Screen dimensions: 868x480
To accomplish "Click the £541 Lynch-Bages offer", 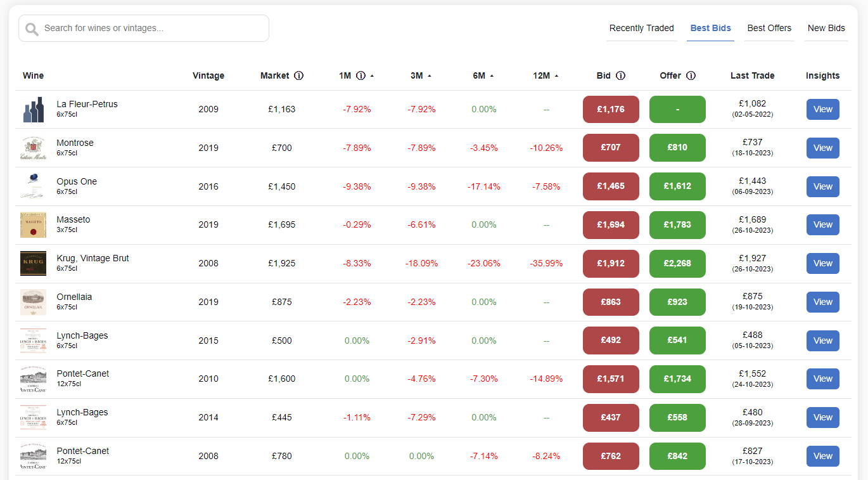I will pyautogui.click(x=677, y=341).
